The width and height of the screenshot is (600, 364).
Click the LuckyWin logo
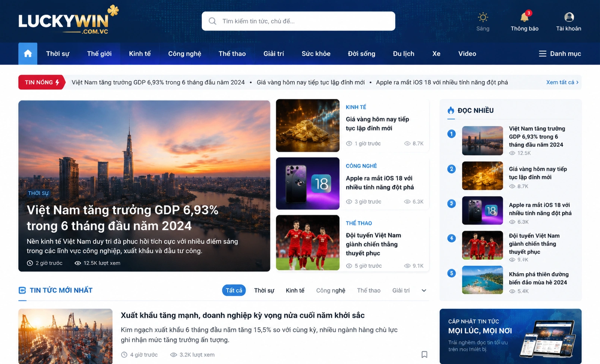click(x=69, y=20)
